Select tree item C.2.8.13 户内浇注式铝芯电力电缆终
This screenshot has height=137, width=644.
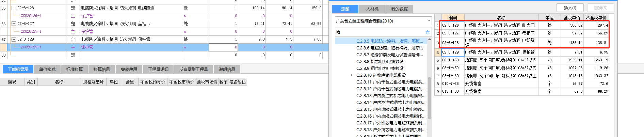pos(391,95)
